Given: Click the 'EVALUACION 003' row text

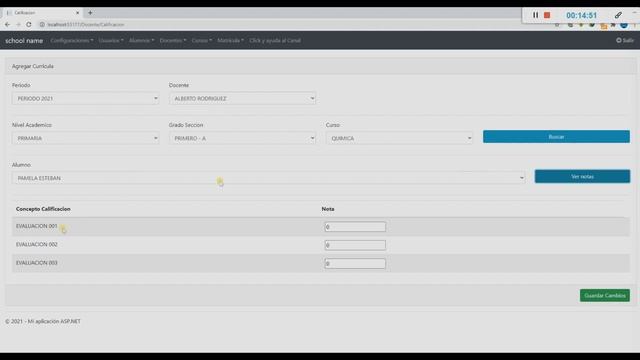Looking at the screenshot, I should pos(37,263).
